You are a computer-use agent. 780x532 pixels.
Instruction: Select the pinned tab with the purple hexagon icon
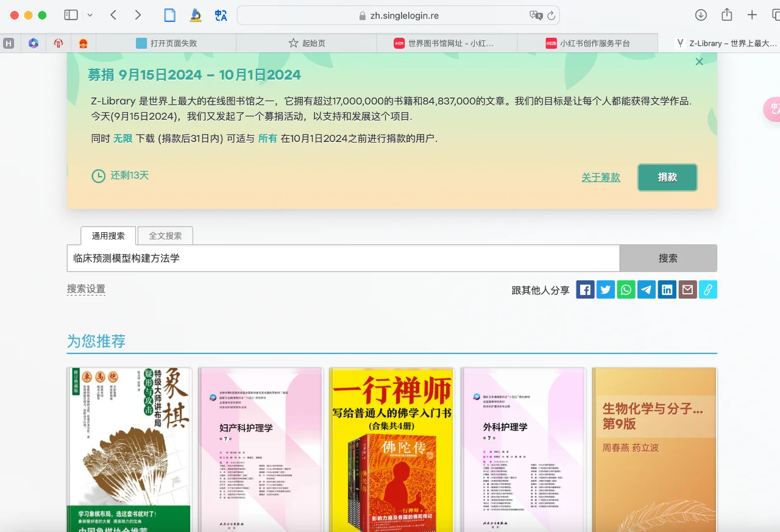pyautogui.click(x=34, y=43)
